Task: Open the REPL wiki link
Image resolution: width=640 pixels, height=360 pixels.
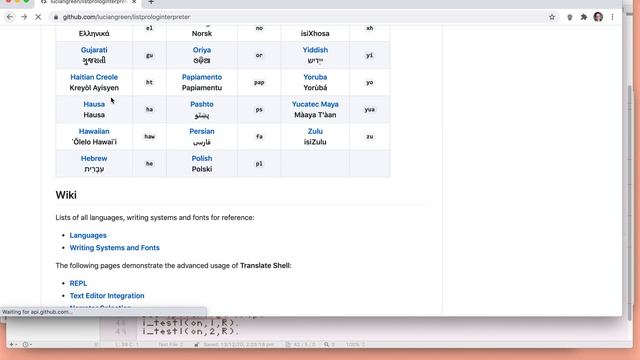Action: (x=78, y=283)
